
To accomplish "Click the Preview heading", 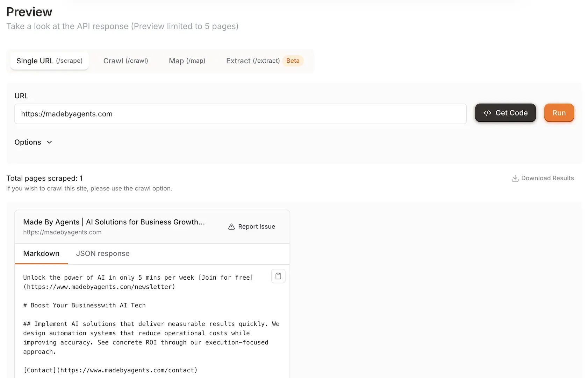I will (29, 12).
